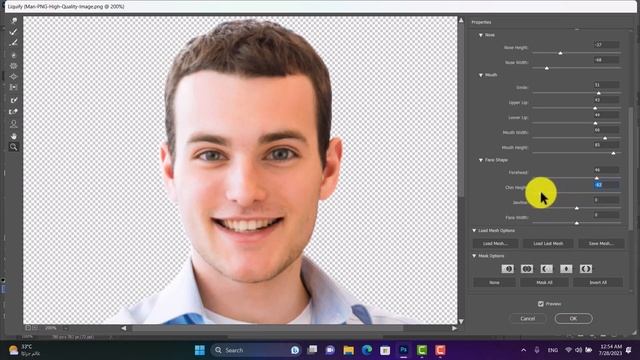Viewport: 640px width, 360px height.
Task: Open the clock and date flyout
Action: [611, 350]
